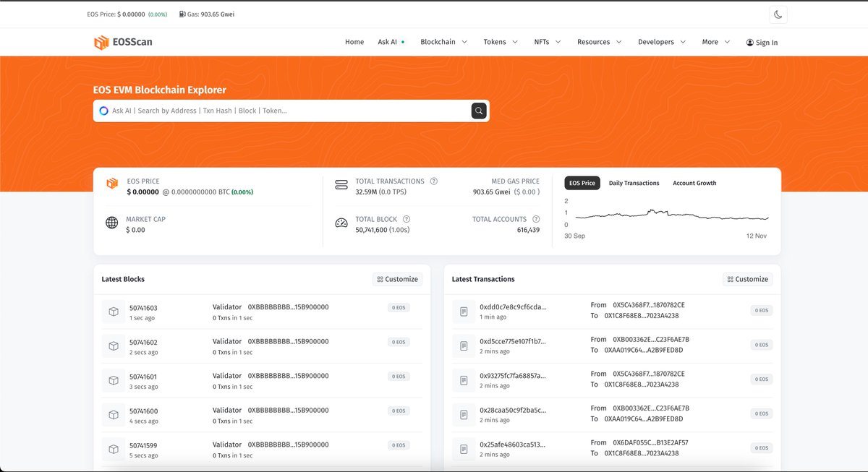
Task: Click 0 EOS badge for block 50741600
Action: [x=399, y=411]
